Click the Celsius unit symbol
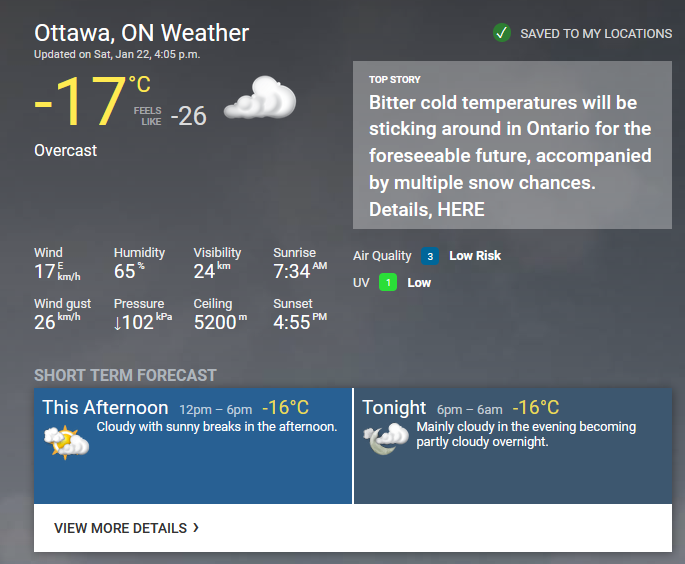This screenshot has width=685, height=564. 139,84
